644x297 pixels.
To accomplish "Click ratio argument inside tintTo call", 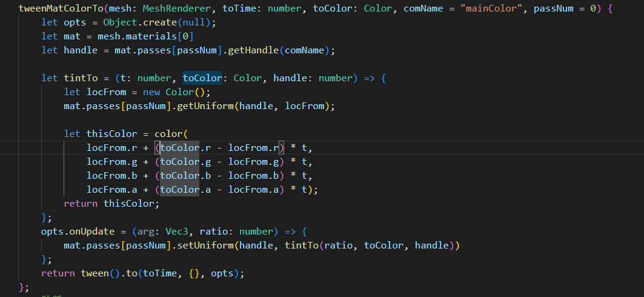I will pos(339,245).
